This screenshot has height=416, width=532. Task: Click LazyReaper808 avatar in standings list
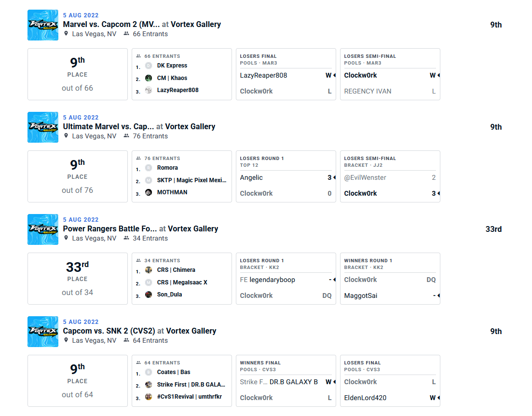(x=149, y=90)
